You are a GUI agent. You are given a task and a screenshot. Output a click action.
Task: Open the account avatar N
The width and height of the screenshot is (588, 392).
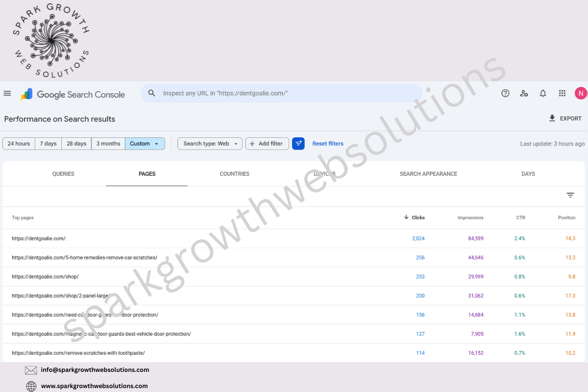(581, 93)
